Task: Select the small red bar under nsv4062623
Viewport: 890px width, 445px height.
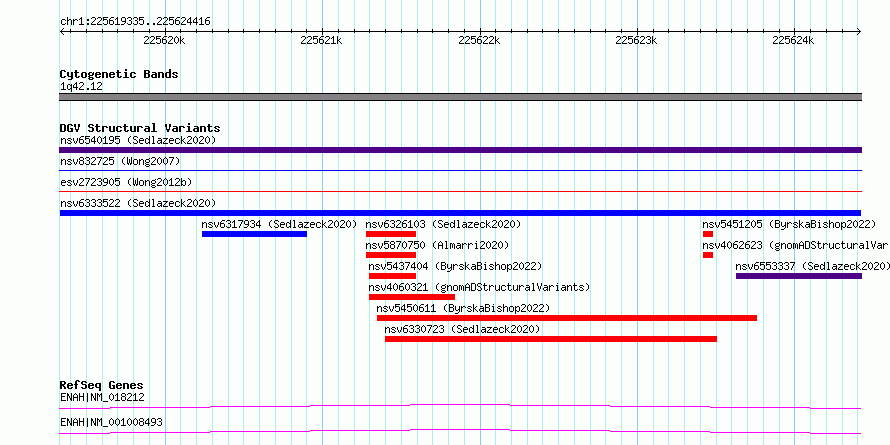Action: (x=708, y=255)
